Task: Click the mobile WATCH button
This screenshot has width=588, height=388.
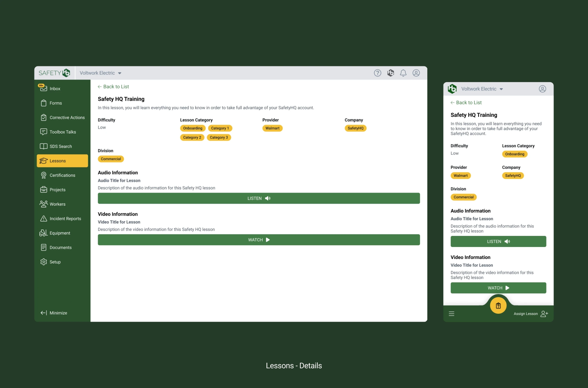Action: (x=498, y=288)
